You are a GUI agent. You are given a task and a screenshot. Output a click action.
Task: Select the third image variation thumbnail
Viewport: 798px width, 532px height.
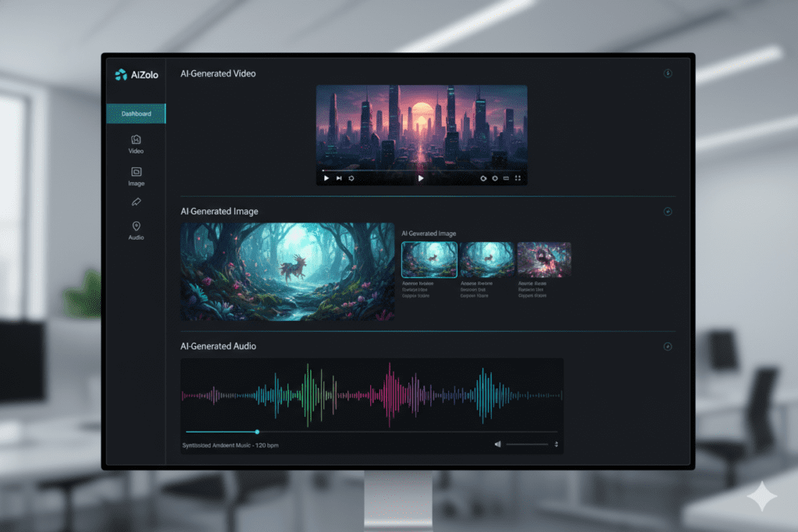[x=544, y=259]
